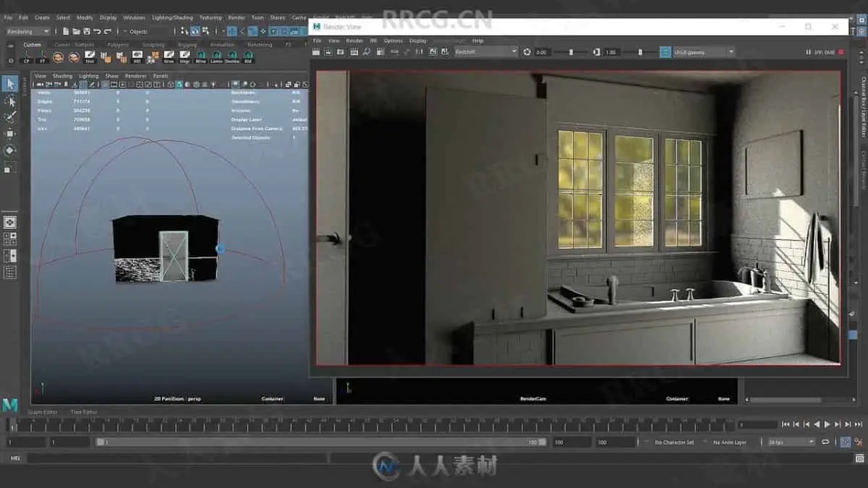
Task: Open the Redshift renderer dropdown in Render View
Action: coord(485,52)
